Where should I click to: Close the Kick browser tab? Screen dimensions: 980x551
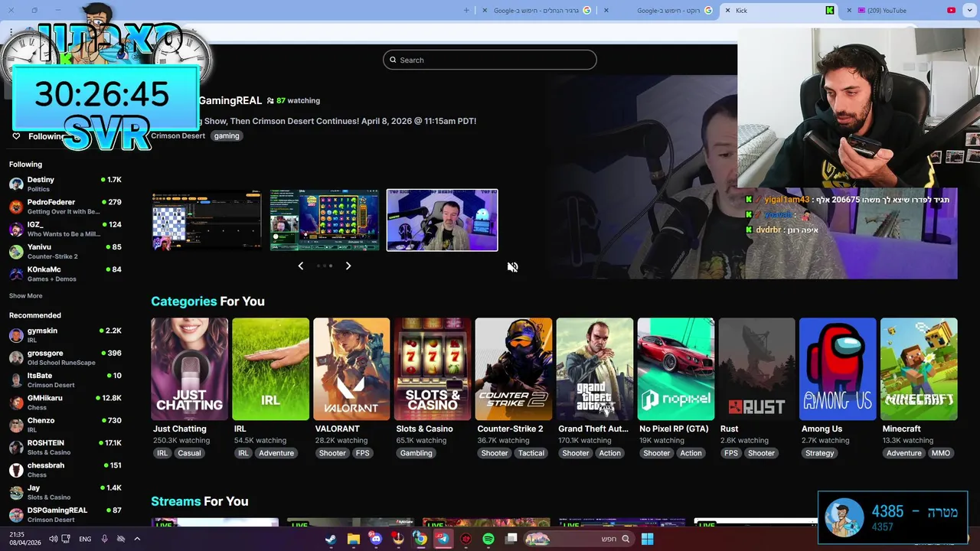(x=727, y=11)
